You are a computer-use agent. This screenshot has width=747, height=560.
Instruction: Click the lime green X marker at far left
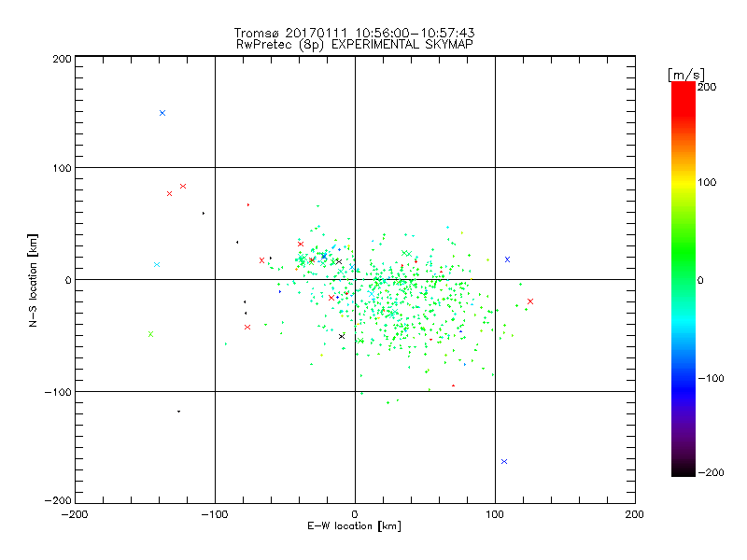(x=150, y=334)
